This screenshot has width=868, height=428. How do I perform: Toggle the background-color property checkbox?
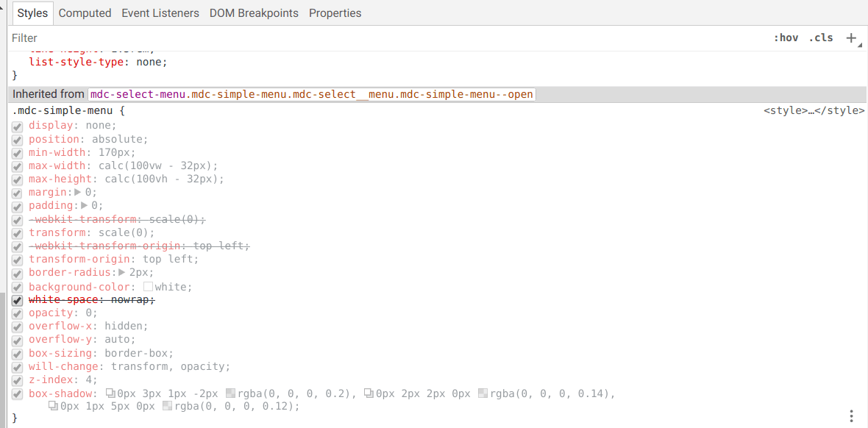[17, 287]
